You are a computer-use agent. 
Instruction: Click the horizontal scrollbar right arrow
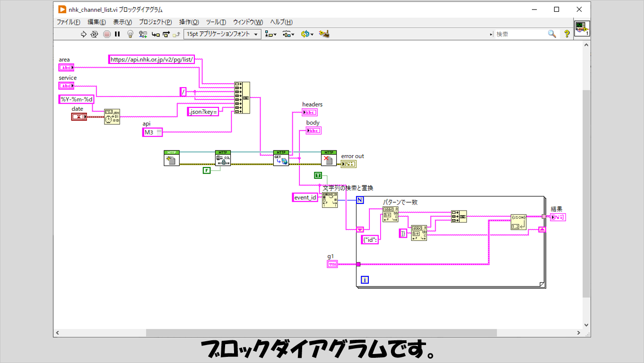[x=578, y=333]
